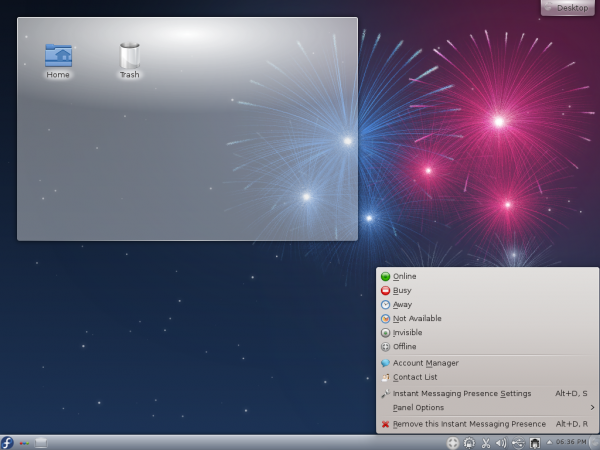Open Account Manager from the menu
This screenshot has height=450, width=600.
click(425, 363)
